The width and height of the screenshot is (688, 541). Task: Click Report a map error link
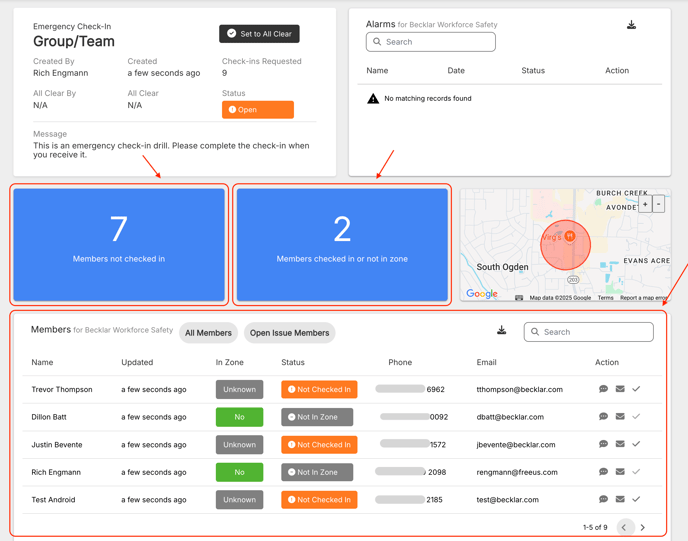(644, 298)
